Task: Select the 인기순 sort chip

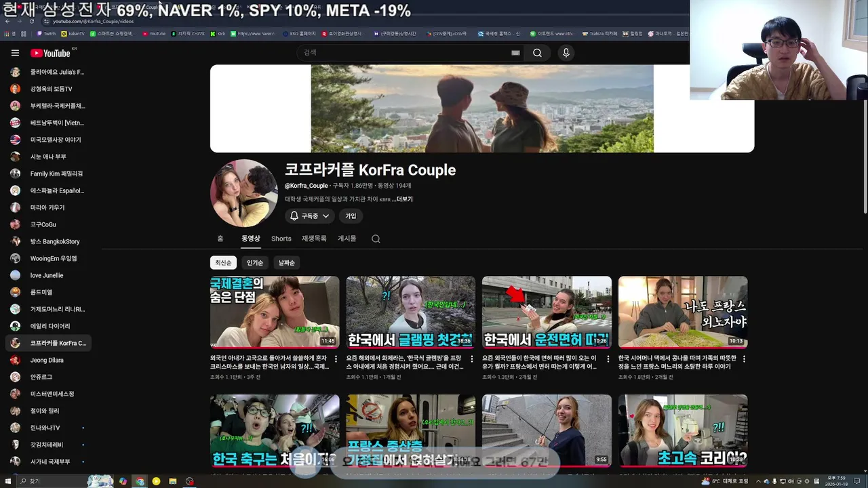Action: click(x=255, y=263)
